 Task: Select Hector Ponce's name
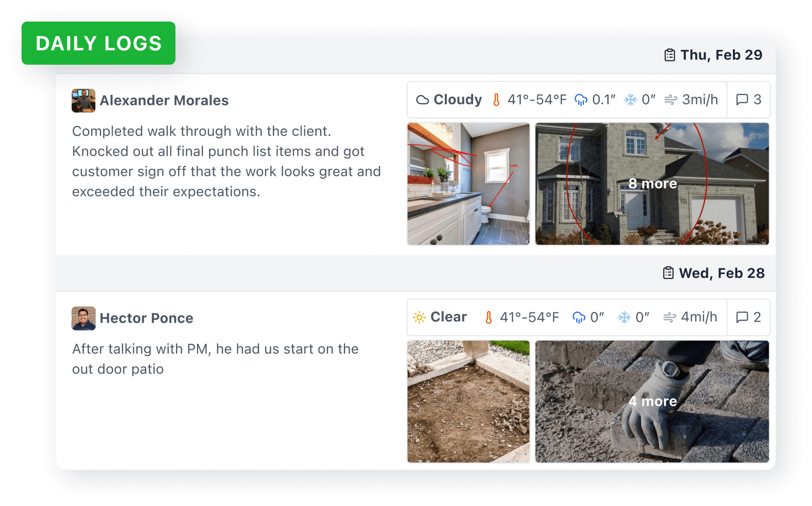coord(146,318)
